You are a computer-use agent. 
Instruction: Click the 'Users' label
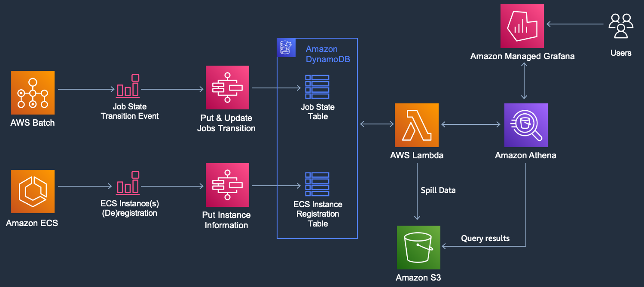click(621, 53)
